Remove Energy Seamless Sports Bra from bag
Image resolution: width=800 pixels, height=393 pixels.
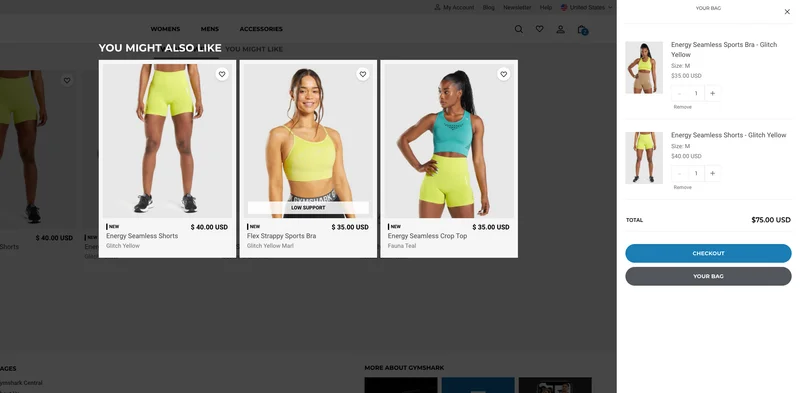[x=682, y=107]
